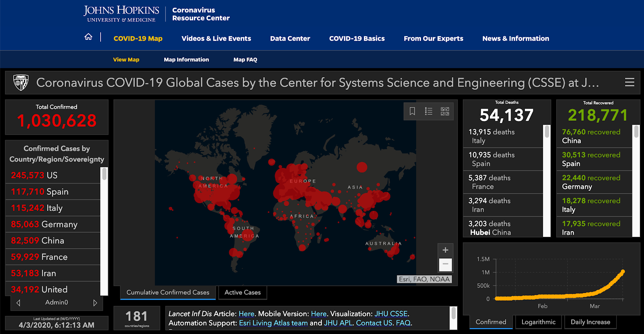The height and width of the screenshot is (334, 644).
Task: Click the Total Deaths 54,137 figure
Action: tap(506, 115)
